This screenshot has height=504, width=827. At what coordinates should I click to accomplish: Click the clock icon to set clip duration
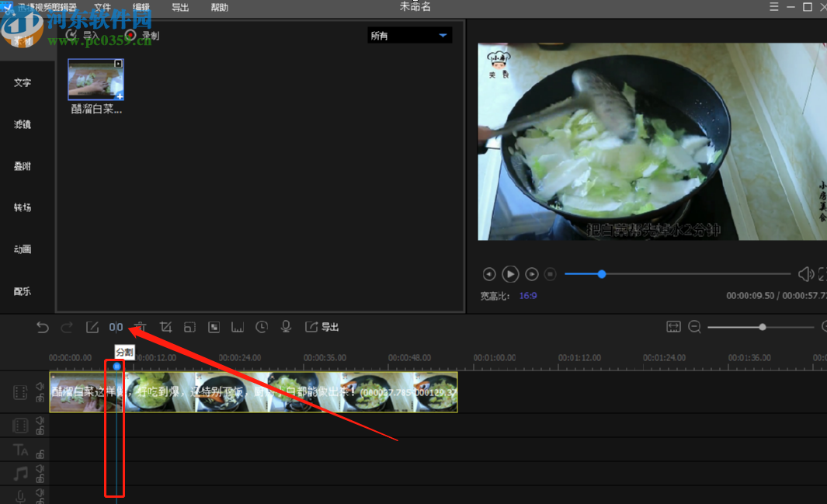click(x=262, y=327)
